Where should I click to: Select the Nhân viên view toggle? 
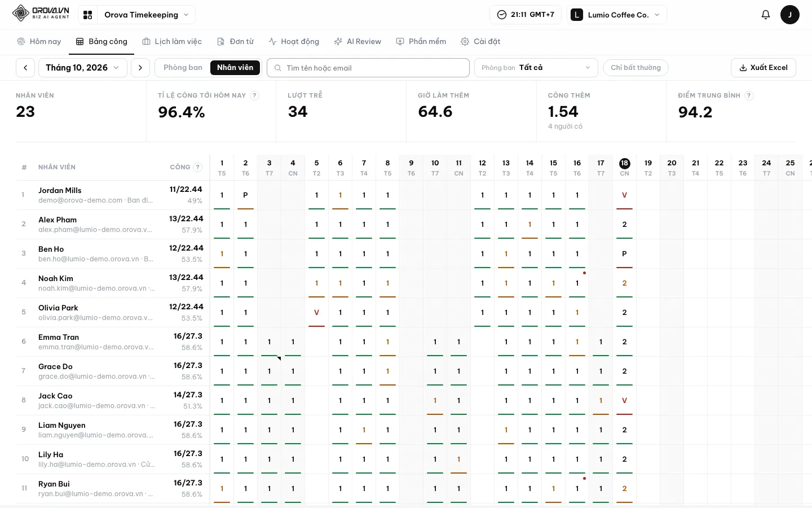[x=235, y=68]
